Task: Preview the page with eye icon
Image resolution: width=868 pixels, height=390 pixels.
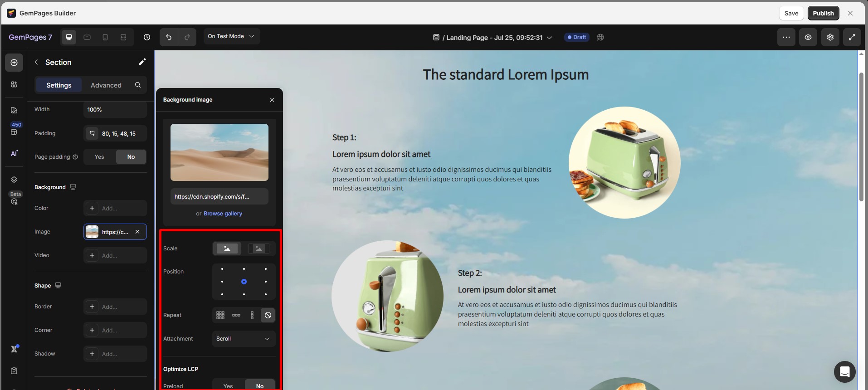Action: pos(808,37)
